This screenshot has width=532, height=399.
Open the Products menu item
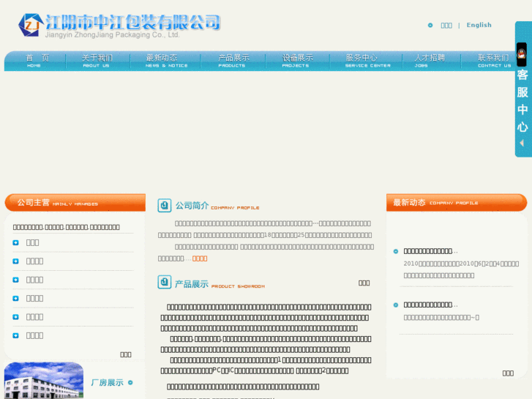tap(233, 61)
